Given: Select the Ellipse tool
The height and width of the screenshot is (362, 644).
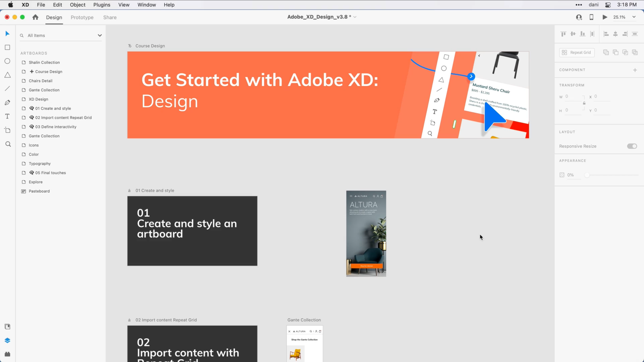Looking at the screenshot, I should (x=7, y=61).
